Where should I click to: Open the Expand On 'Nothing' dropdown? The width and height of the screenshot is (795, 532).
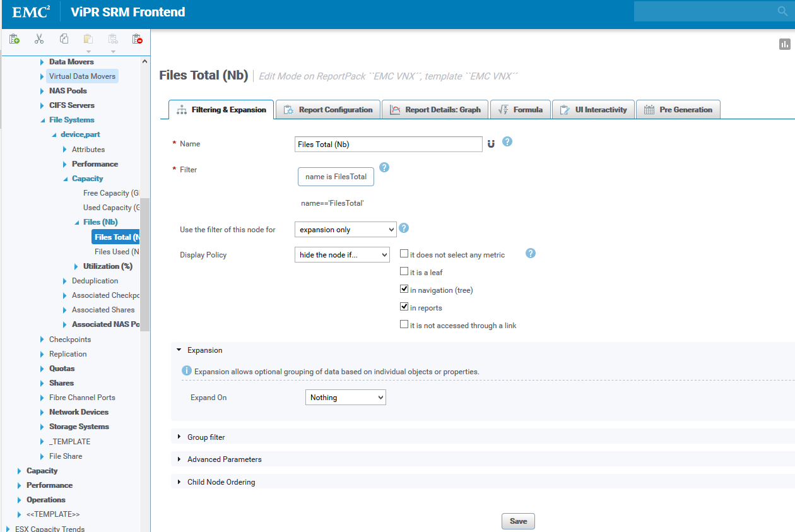[x=345, y=398]
